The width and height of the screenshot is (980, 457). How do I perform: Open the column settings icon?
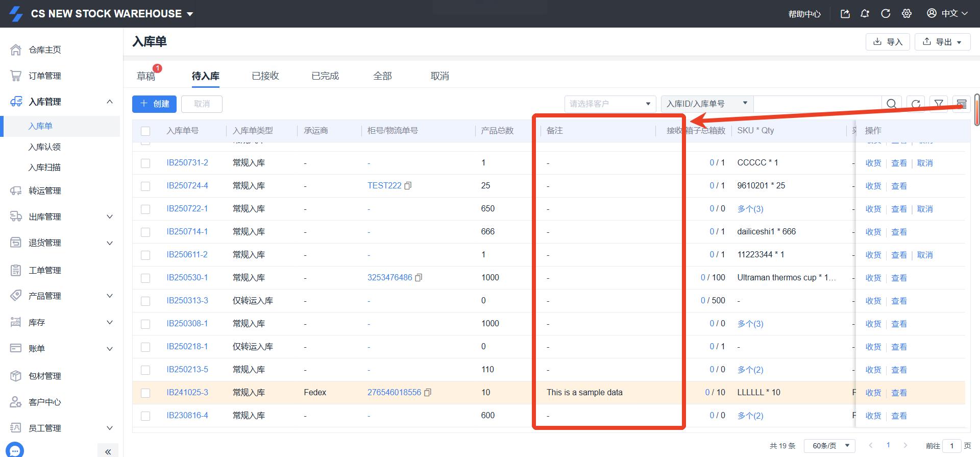(961, 104)
